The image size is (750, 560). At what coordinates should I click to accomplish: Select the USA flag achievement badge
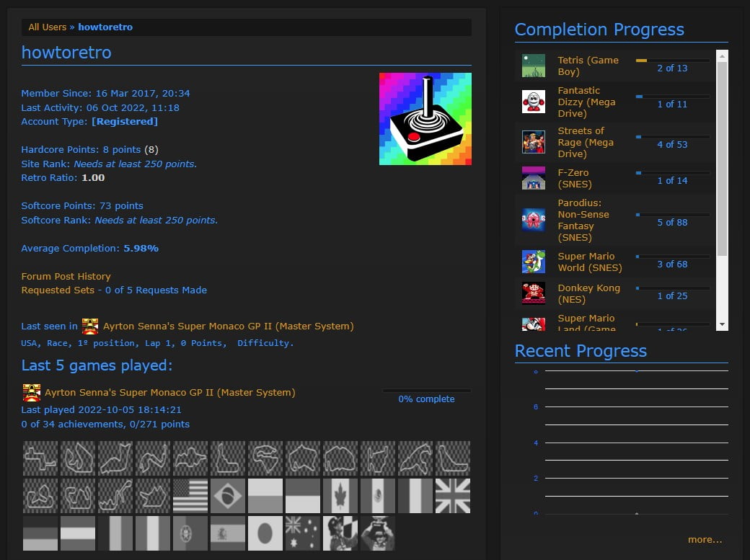coord(190,495)
